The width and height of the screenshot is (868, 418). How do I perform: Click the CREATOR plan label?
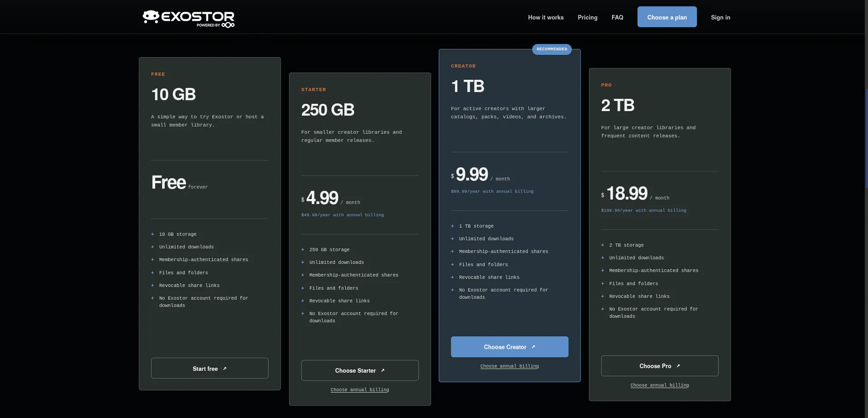coord(463,66)
